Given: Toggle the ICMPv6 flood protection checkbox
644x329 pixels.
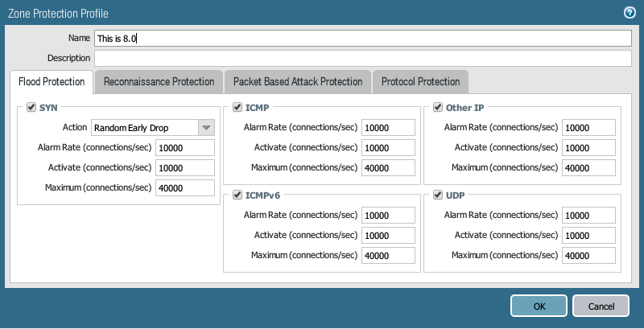Looking at the screenshot, I should (x=237, y=195).
